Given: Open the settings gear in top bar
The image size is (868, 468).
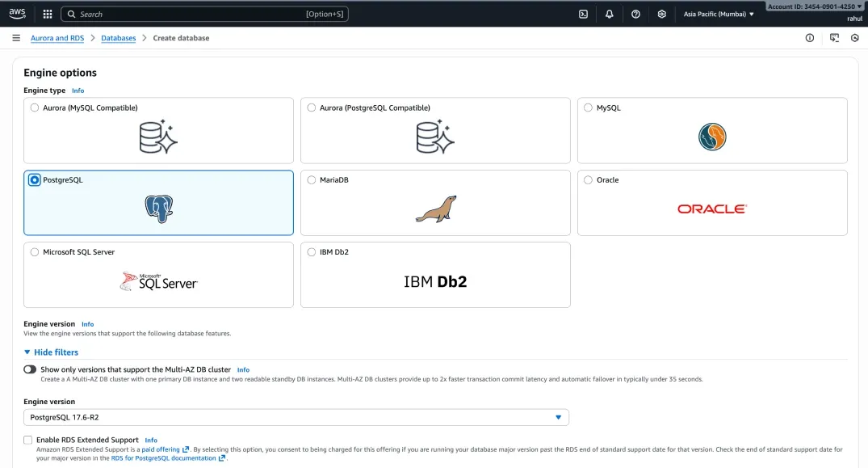Looking at the screenshot, I should click(661, 14).
